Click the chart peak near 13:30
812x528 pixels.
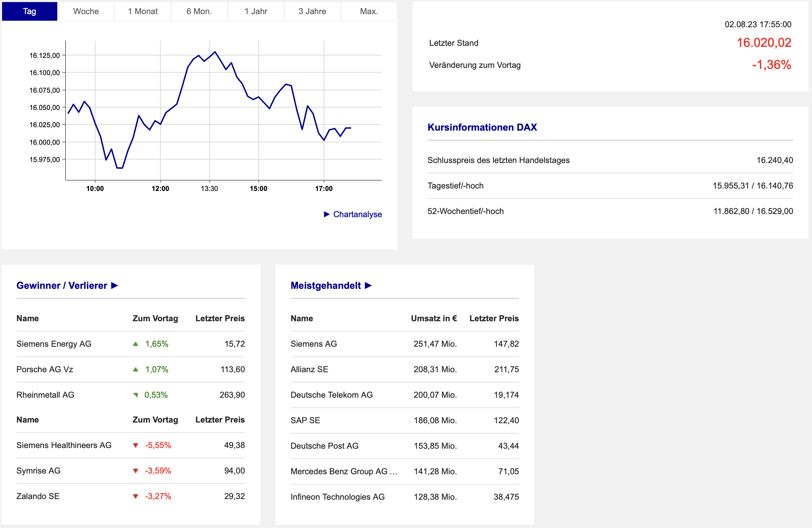tap(215, 52)
